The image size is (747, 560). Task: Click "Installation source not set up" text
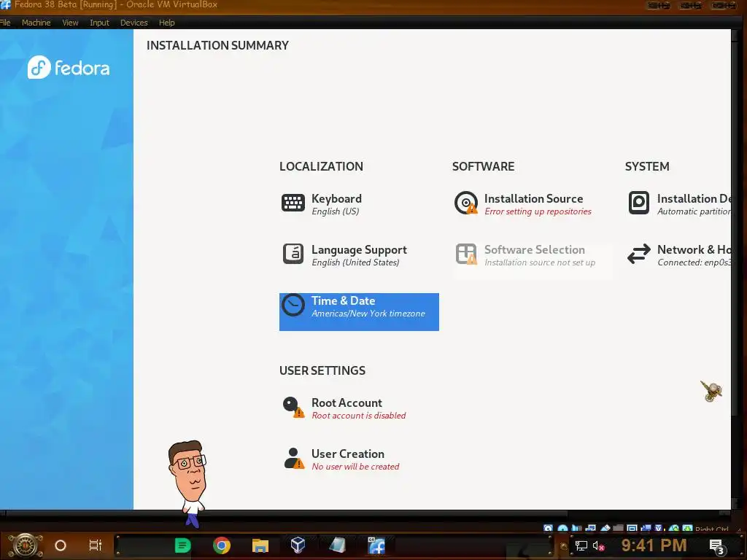(x=540, y=262)
